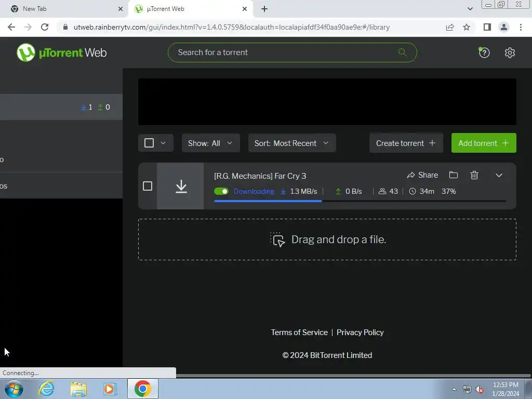Open the tab search chevron in Chrome

pos(470,9)
